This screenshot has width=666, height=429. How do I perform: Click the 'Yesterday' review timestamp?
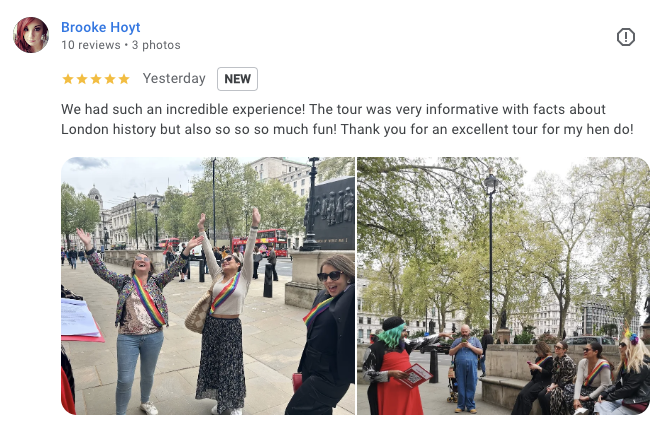point(174,79)
